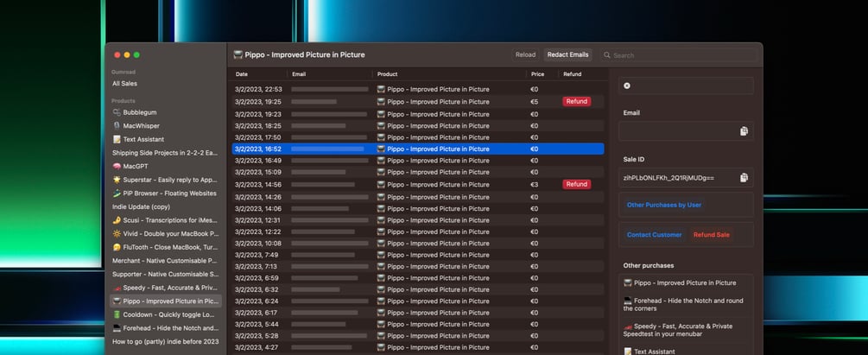Select the sale dated 3/2/2023, 10:08
The image size is (868, 355).
coord(418,244)
